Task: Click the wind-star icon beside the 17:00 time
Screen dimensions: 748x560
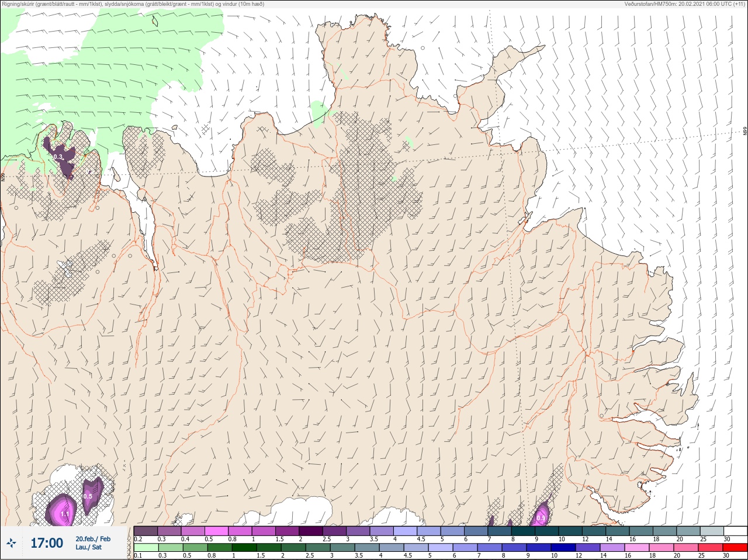Action: (11, 543)
